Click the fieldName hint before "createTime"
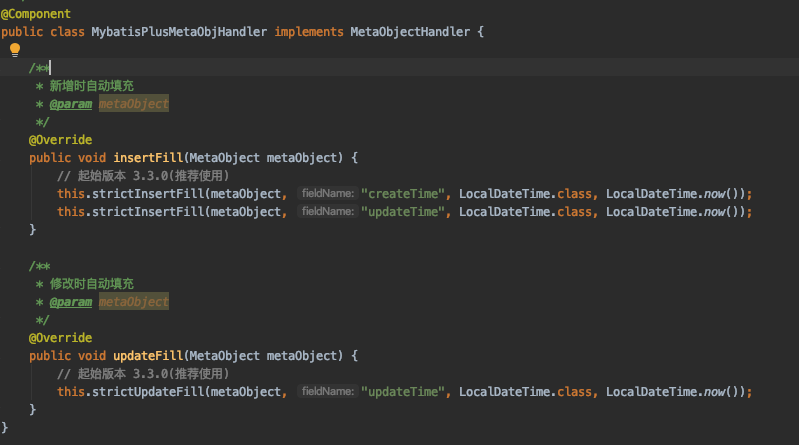 coord(326,193)
